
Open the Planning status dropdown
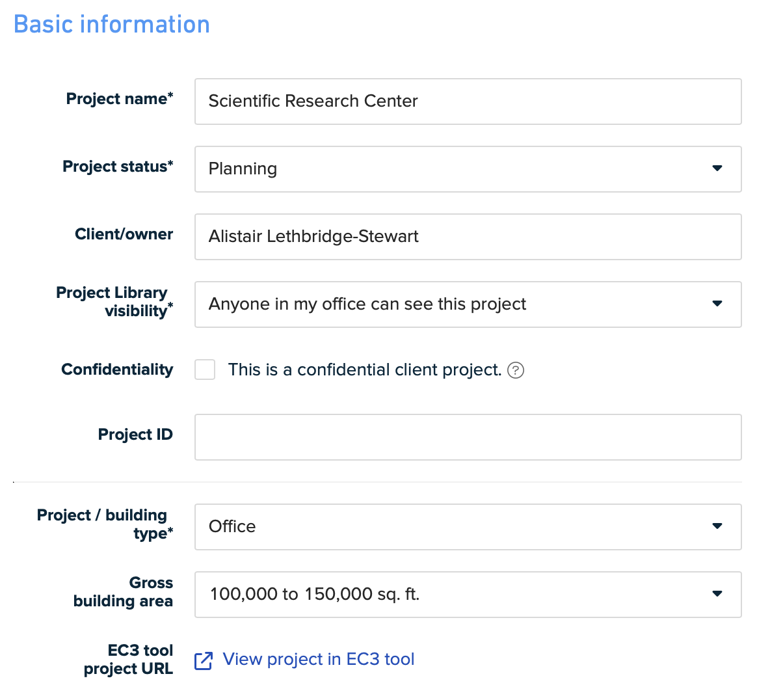(468, 169)
